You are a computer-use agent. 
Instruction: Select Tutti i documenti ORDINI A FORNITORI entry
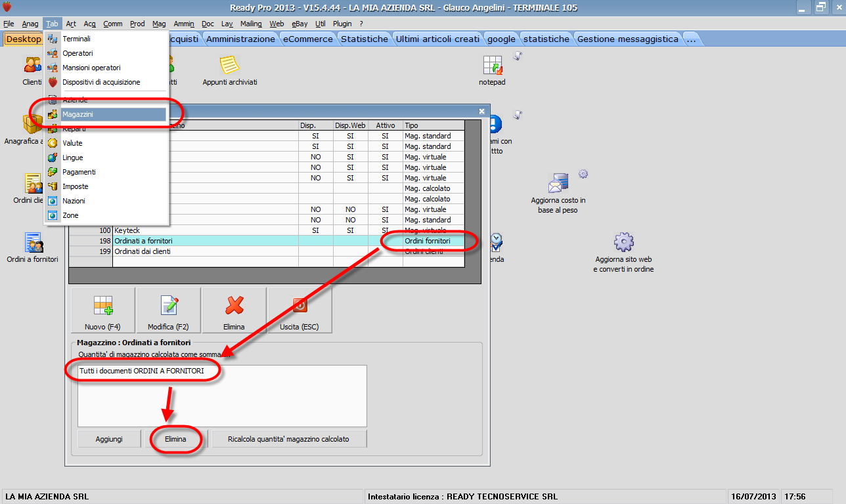coord(141,371)
